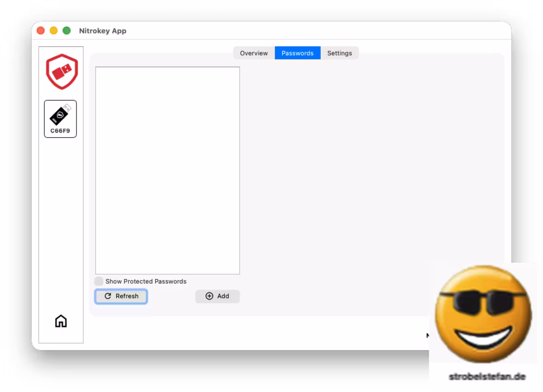The height and width of the screenshot is (392, 543).
Task: Reselect the active Passwords tab
Action: 297,53
